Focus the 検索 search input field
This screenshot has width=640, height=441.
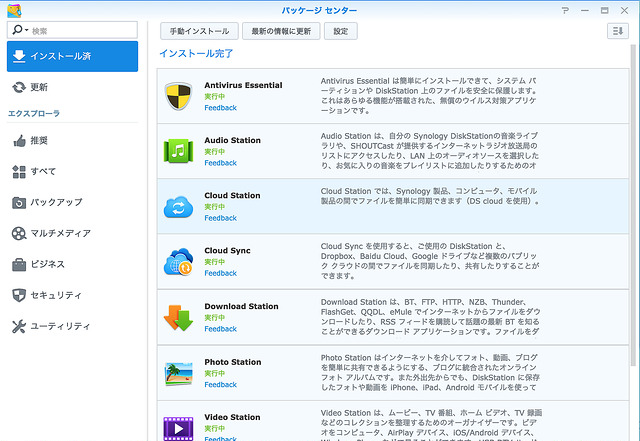point(72,30)
